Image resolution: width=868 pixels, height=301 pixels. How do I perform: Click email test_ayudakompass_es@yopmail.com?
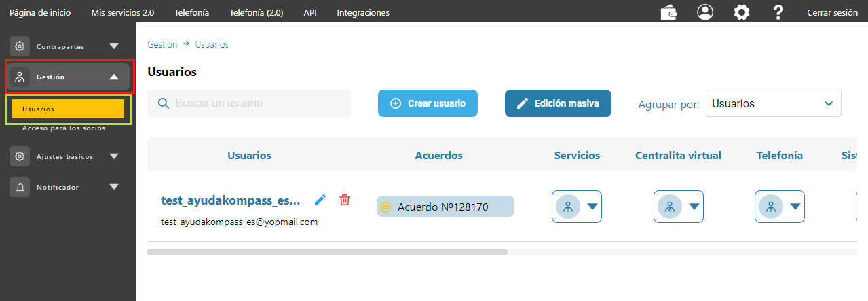click(240, 222)
